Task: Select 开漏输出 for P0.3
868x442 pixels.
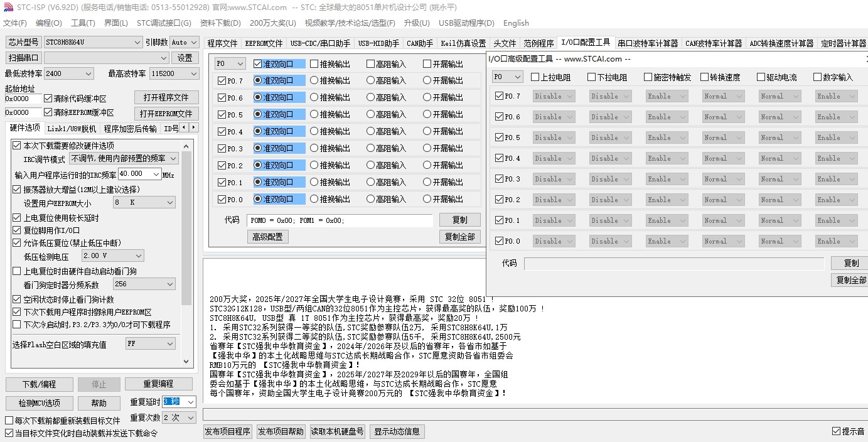Action: pos(443,148)
